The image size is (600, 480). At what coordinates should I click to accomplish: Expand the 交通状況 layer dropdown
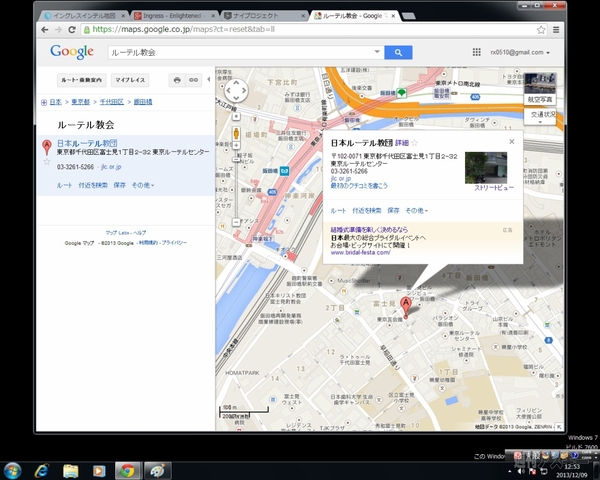pyautogui.click(x=542, y=116)
